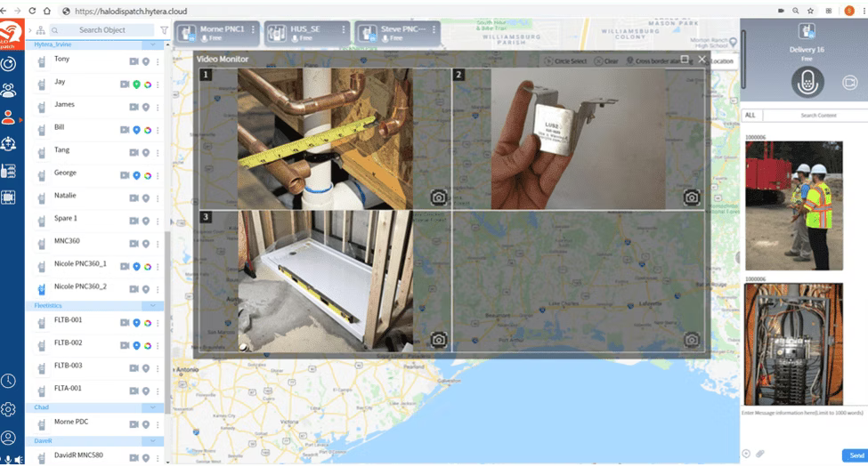This screenshot has height=467, width=868.
Task: Open the group contacts sidebar icon
Action: point(8,90)
